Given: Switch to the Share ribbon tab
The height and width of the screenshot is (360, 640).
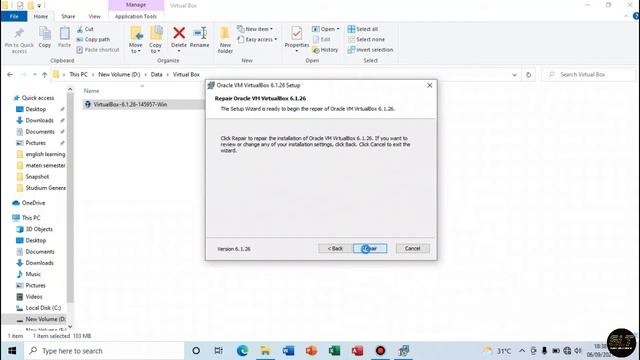Looking at the screenshot, I should [68, 16].
